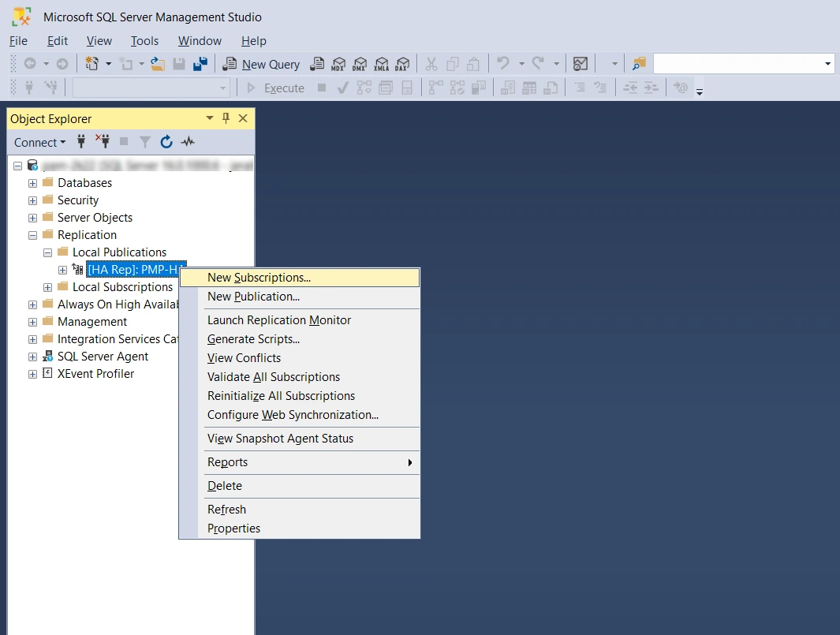Select the SQL Server Agent tree node
Image resolution: width=840 pixels, height=635 pixels.
click(x=103, y=357)
